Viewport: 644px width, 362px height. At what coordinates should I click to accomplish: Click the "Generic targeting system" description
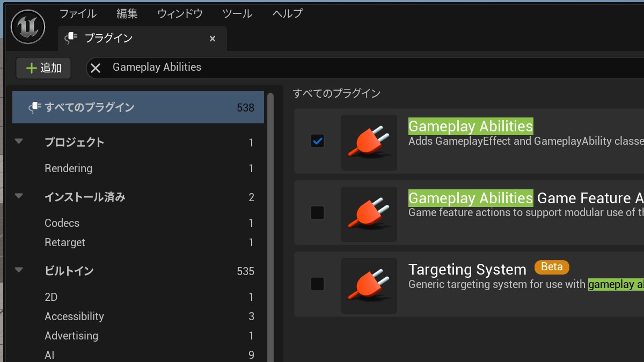[x=526, y=284]
